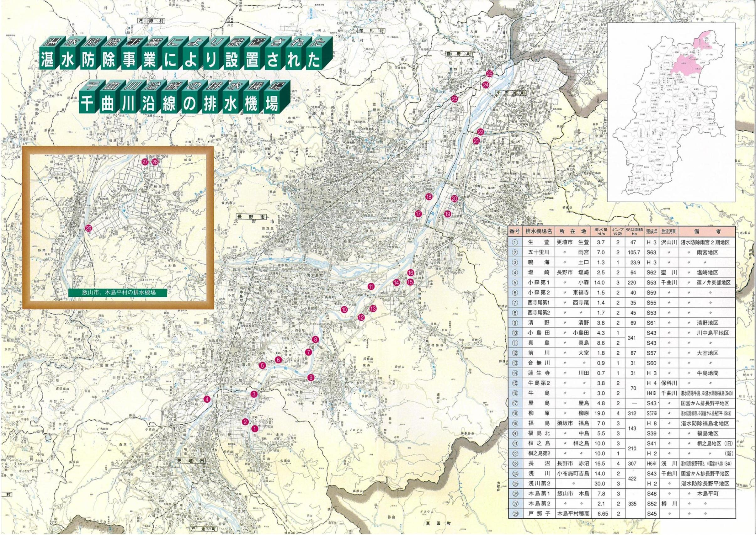The image size is (756, 535).
Task: Select the 牟礼村 label on the map
Action: (371, 30)
